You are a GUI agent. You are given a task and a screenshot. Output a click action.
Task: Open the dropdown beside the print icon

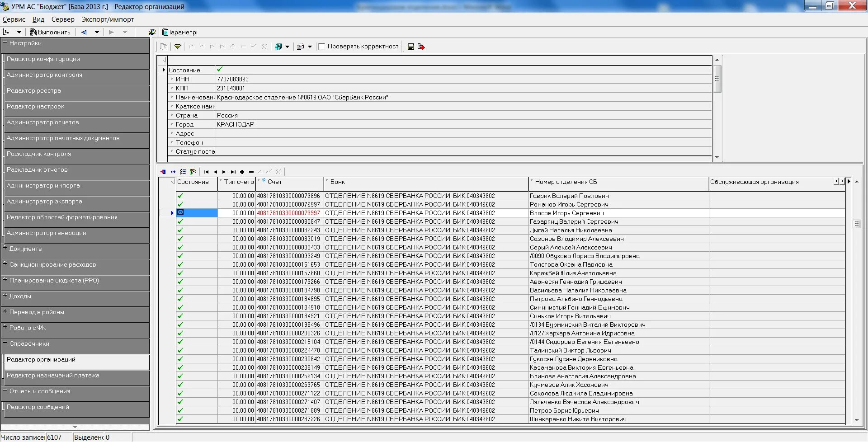tap(310, 47)
